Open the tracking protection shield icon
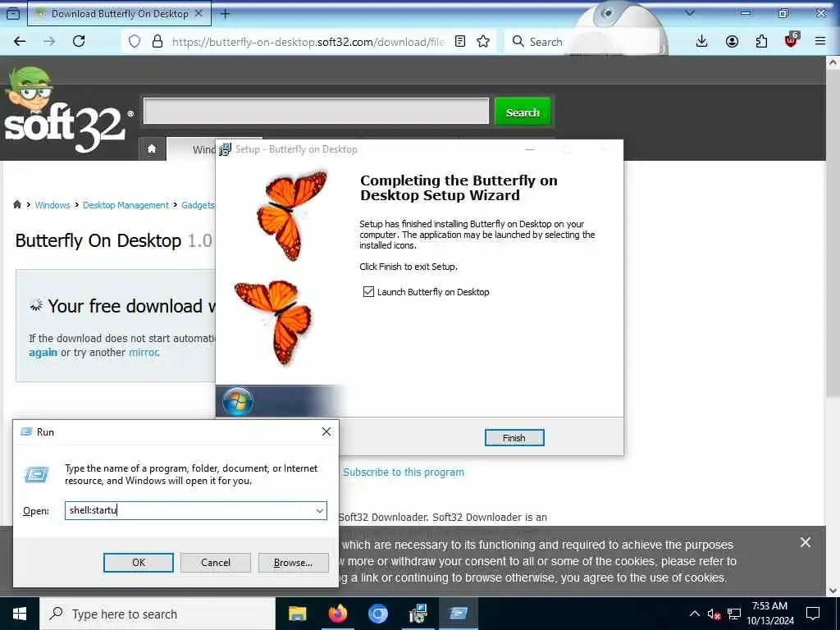This screenshot has width=840, height=630. [x=135, y=41]
